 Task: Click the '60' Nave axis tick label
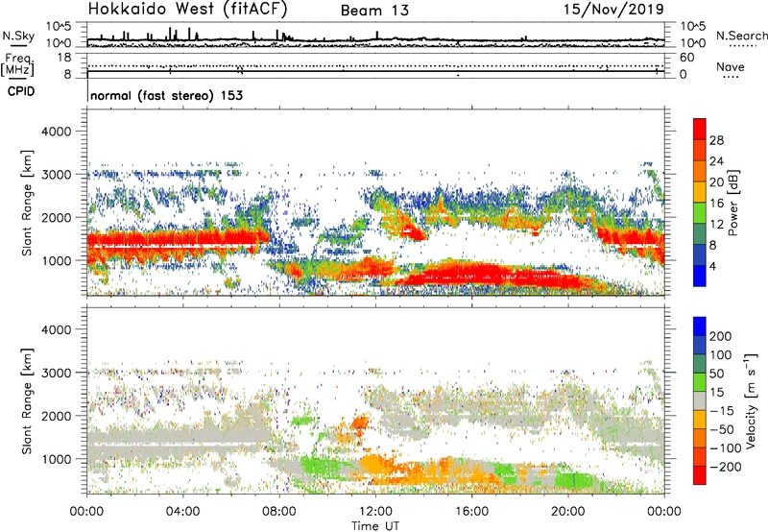tap(687, 58)
